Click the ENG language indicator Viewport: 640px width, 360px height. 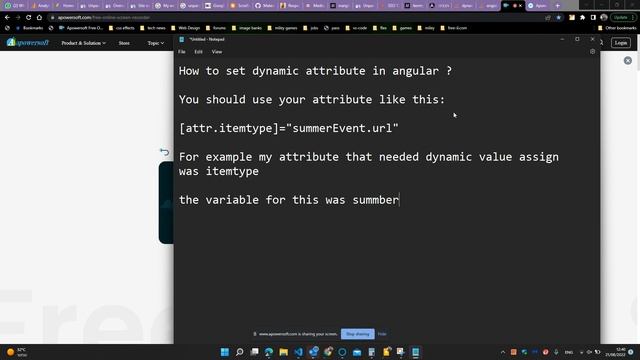(x=569, y=352)
